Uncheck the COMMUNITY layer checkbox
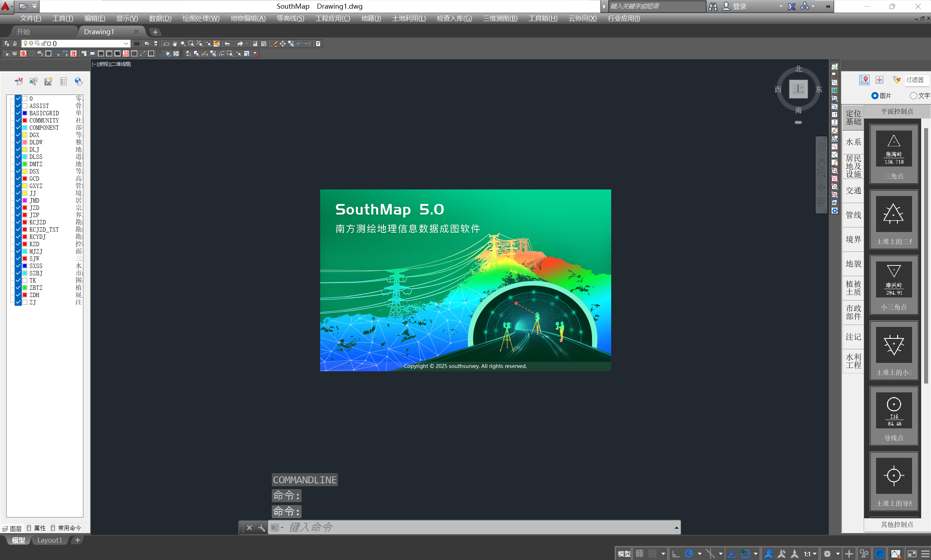 (18, 120)
